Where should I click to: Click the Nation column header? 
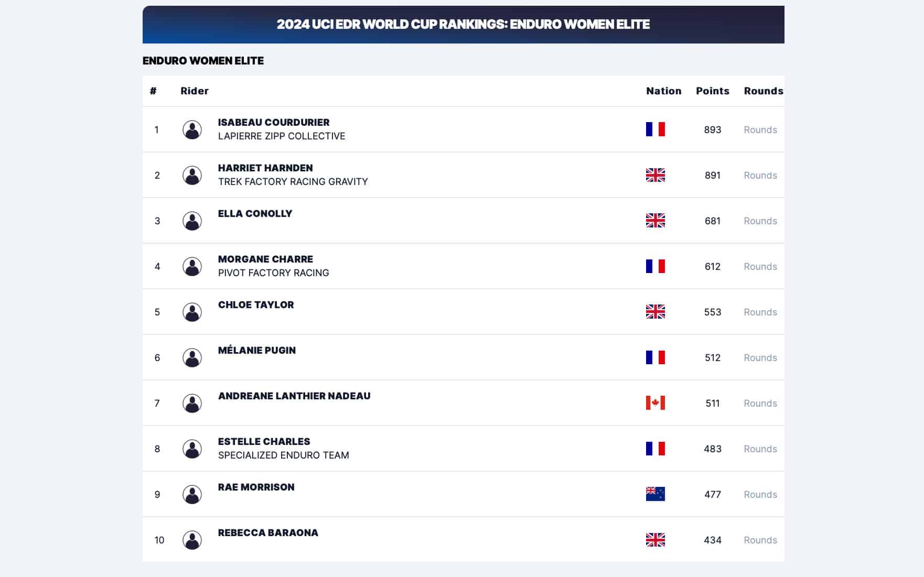[663, 91]
